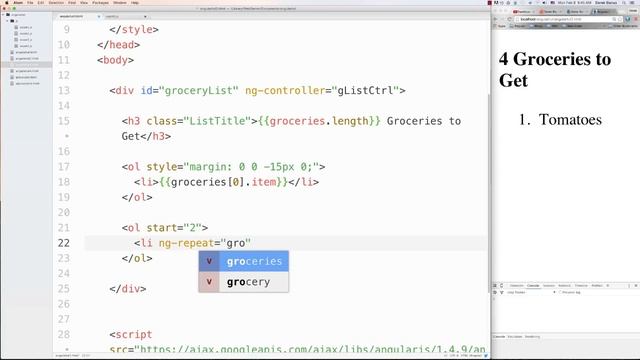Open Apps shortcut in bookmarks bar
The height and width of the screenshot is (360, 640).
500,26
